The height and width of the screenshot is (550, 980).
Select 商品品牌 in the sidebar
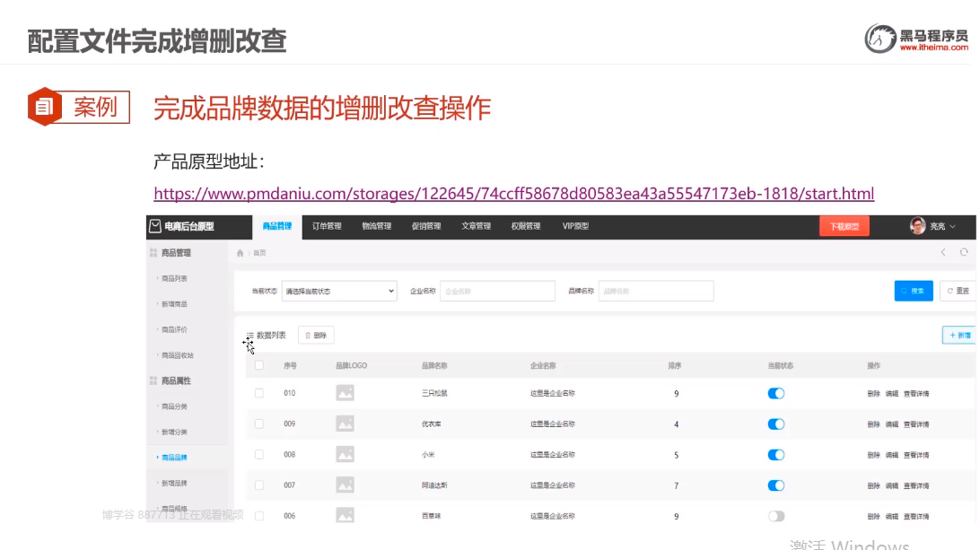pos(174,458)
